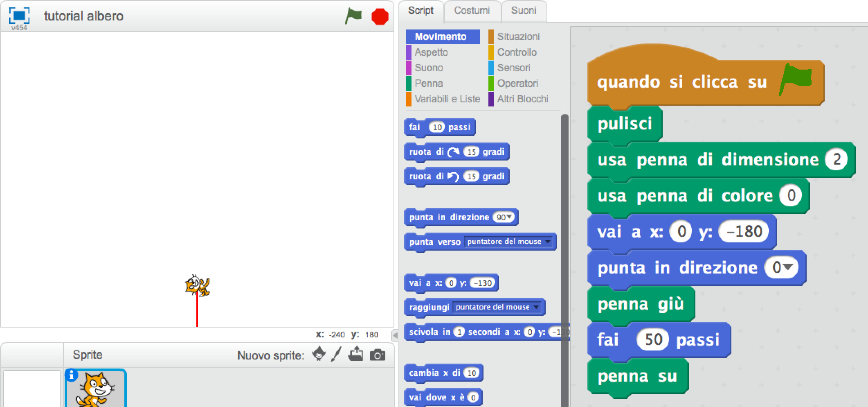Select the Suono block category

coord(429,68)
